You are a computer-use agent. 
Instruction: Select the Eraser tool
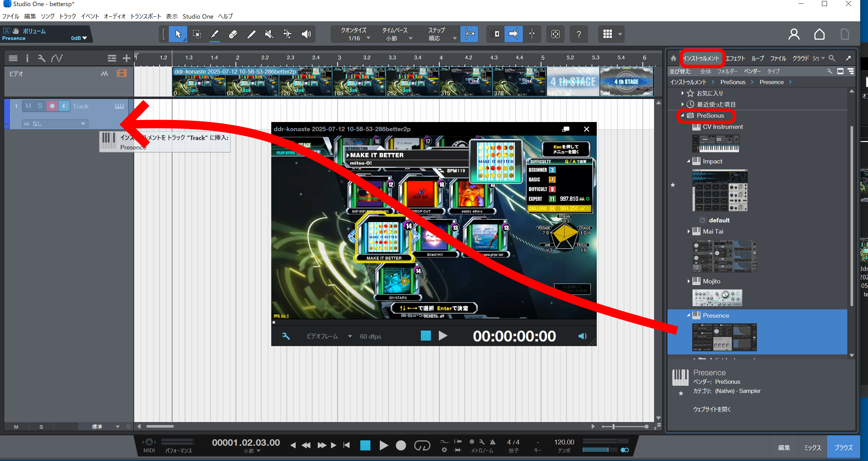(x=233, y=34)
